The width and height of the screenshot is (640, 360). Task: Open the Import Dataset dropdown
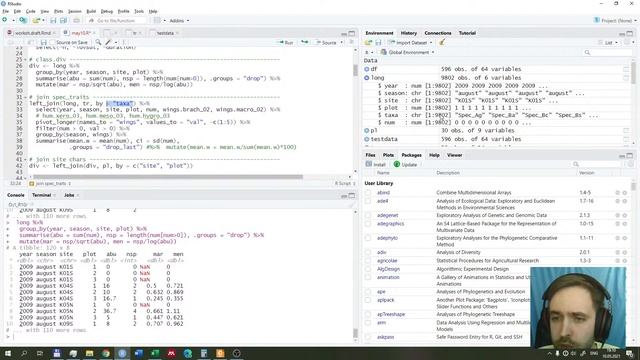(x=410, y=42)
